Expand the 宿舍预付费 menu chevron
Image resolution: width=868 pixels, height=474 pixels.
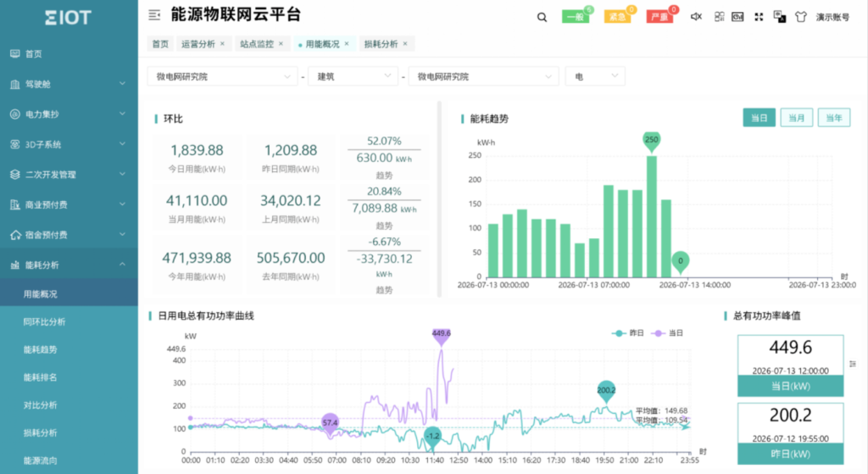122,234
